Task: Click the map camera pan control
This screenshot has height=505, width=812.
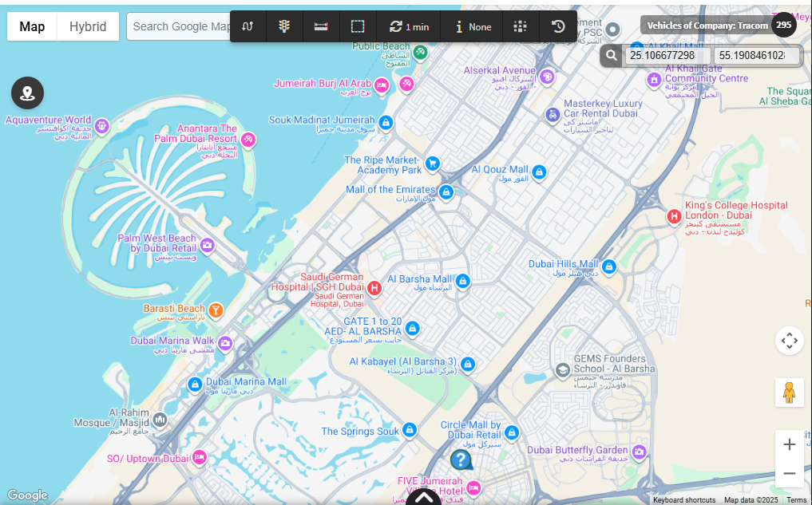Action: click(x=789, y=341)
